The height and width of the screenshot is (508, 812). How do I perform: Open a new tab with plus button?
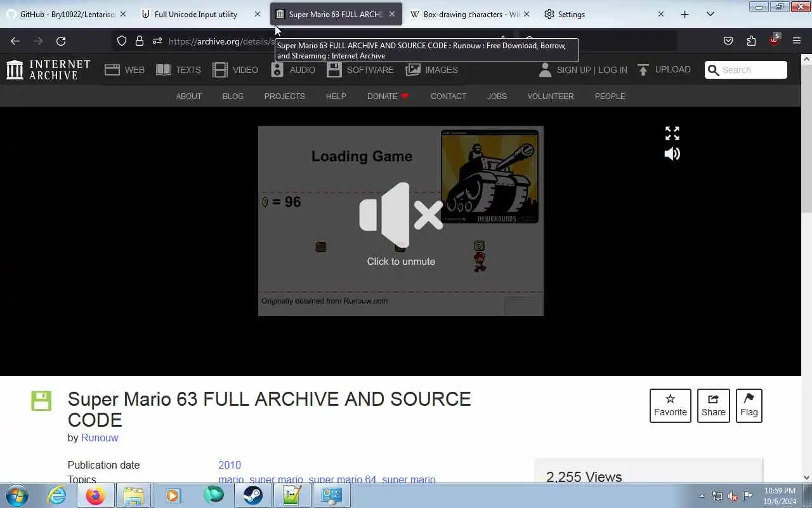684,14
